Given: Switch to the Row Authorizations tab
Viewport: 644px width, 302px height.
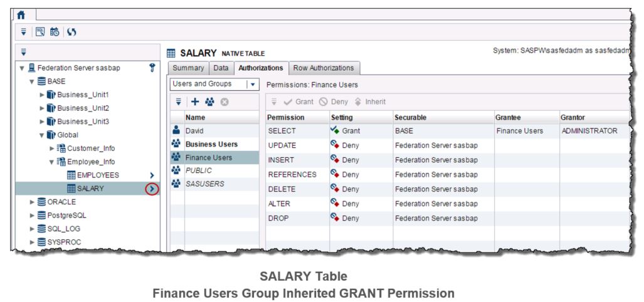Looking at the screenshot, I should pyautogui.click(x=323, y=68).
